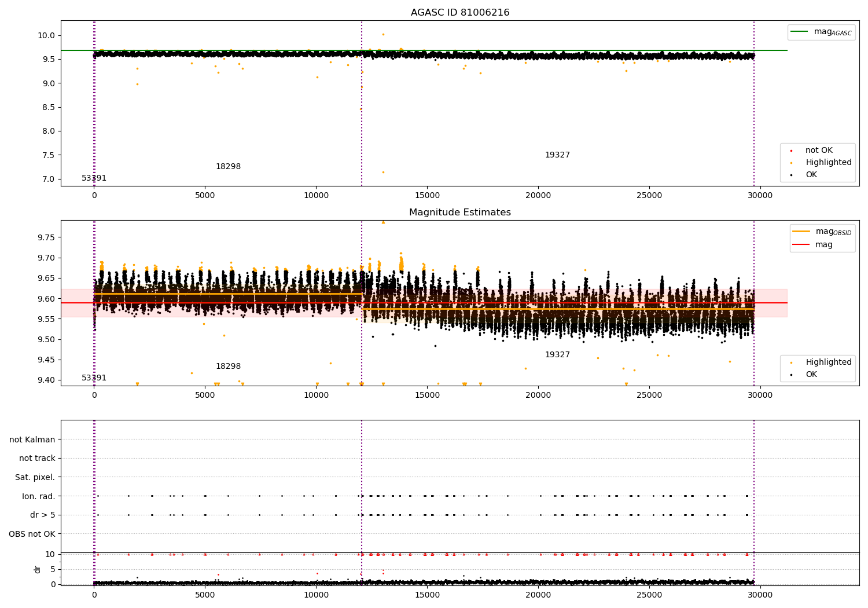Click y-axis tick '7.5' in top plot
This screenshot has height=608, width=868.
pos(49,155)
